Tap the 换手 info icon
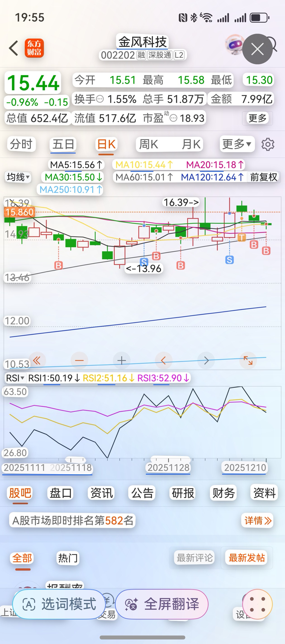 100,99
